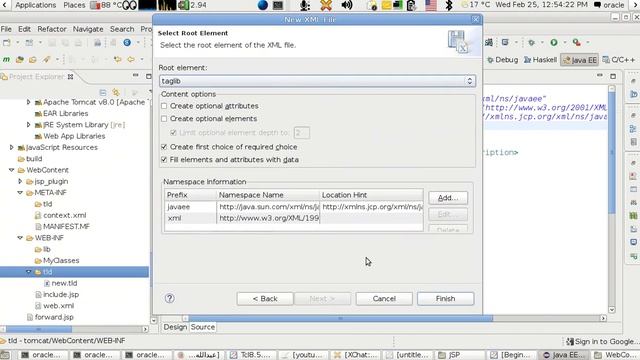
Task: Select new.tld file in Project Explorer
Action: pyautogui.click(x=64, y=283)
